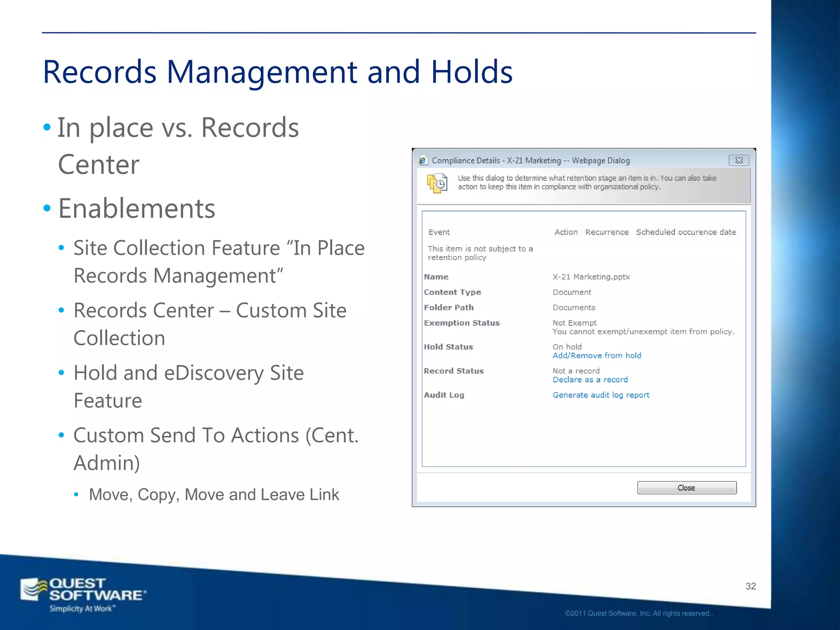Select the Event column header
Image resolution: width=840 pixels, height=630 pixels.
pos(439,232)
